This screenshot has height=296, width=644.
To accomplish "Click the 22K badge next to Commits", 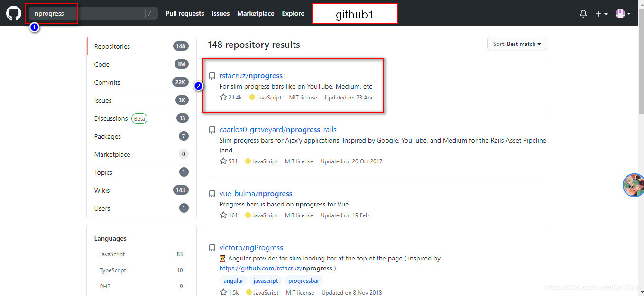I will [181, 82].
